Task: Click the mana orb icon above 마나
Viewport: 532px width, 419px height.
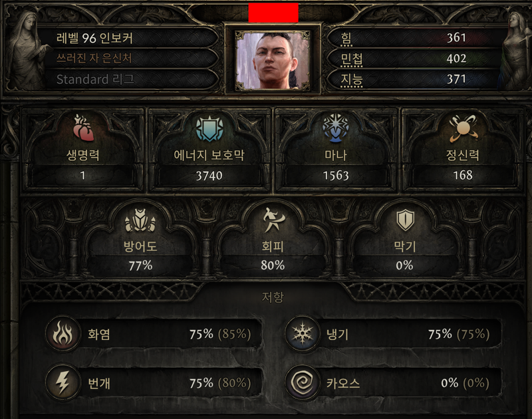Action: click(x=336, y=128)
